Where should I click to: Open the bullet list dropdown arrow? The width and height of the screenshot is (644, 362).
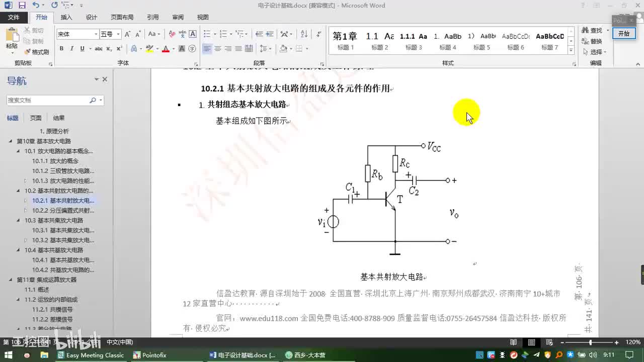coord(215,34)
